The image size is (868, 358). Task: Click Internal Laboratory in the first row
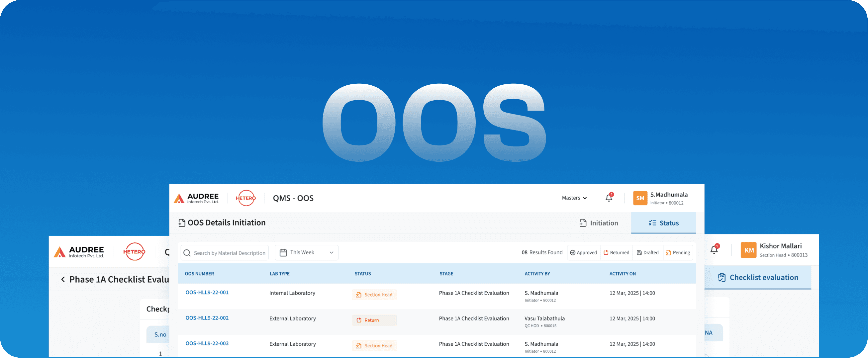[x=292, y=293]
